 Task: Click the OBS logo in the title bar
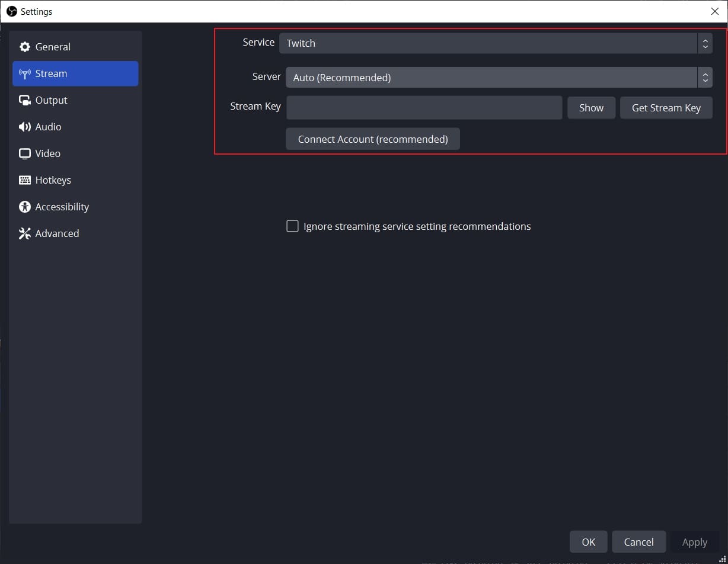[x=11, y=11]
